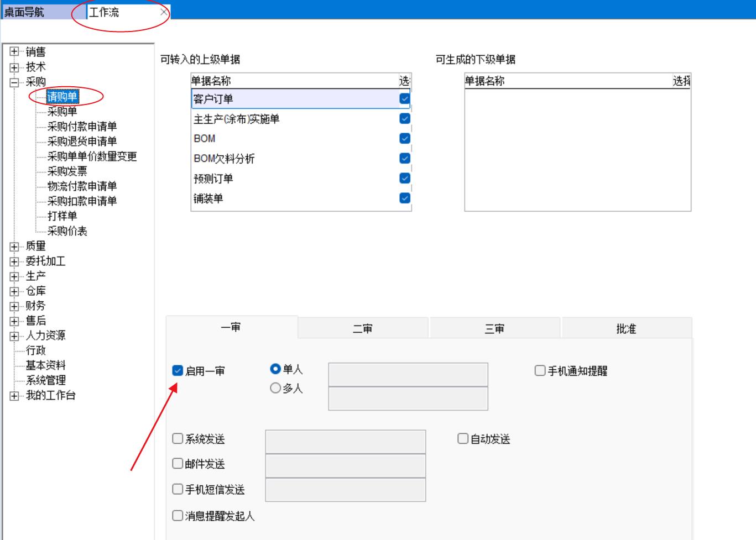Close the 工作流 tab
The height and width of the screenshot is (540, 756).
(x=164, y=12)
